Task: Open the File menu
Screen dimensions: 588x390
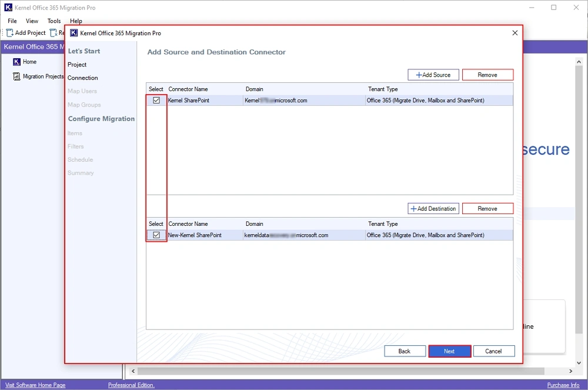Action: [x=12, y=21]
